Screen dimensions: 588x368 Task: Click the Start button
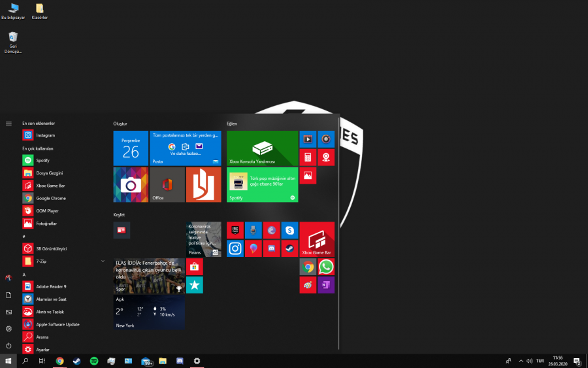[8, 361]
